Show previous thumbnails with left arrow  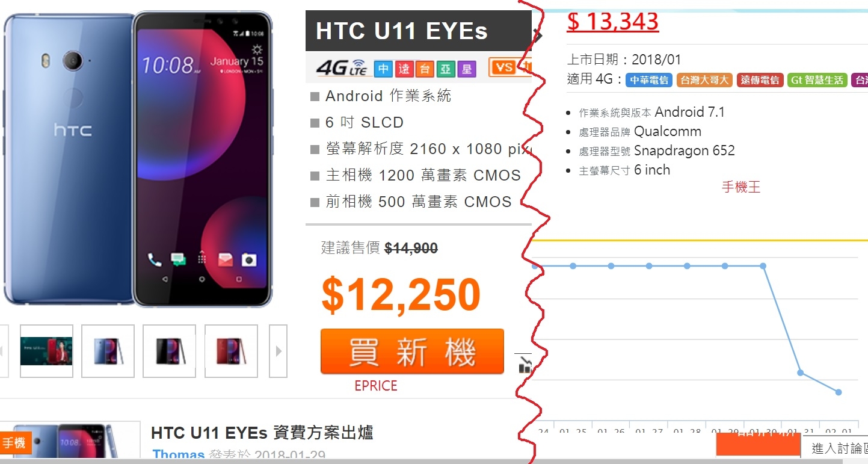[3, 351]
